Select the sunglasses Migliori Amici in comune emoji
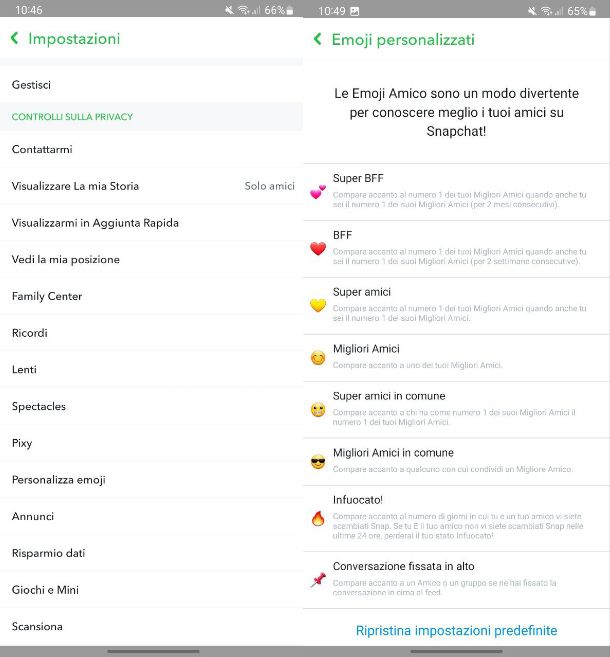The height and width of the screenshot is (657, 610). pos(318,462)
